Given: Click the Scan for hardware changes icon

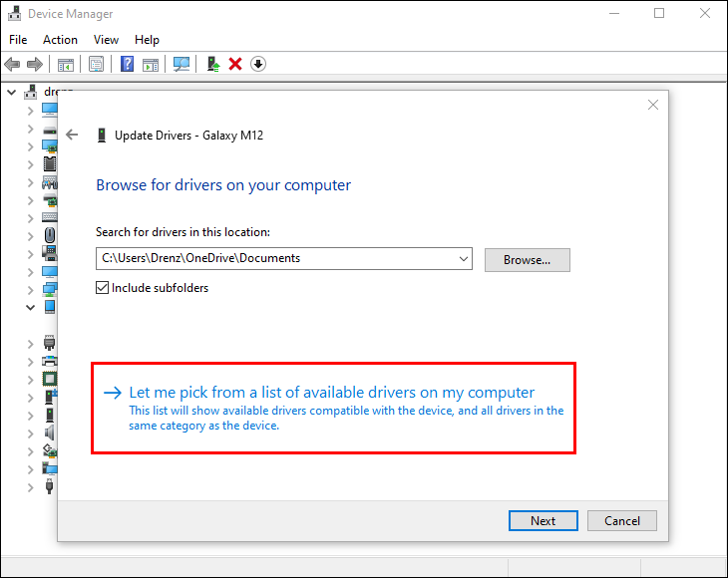Looking at the screenshot, I should point(181,64).
